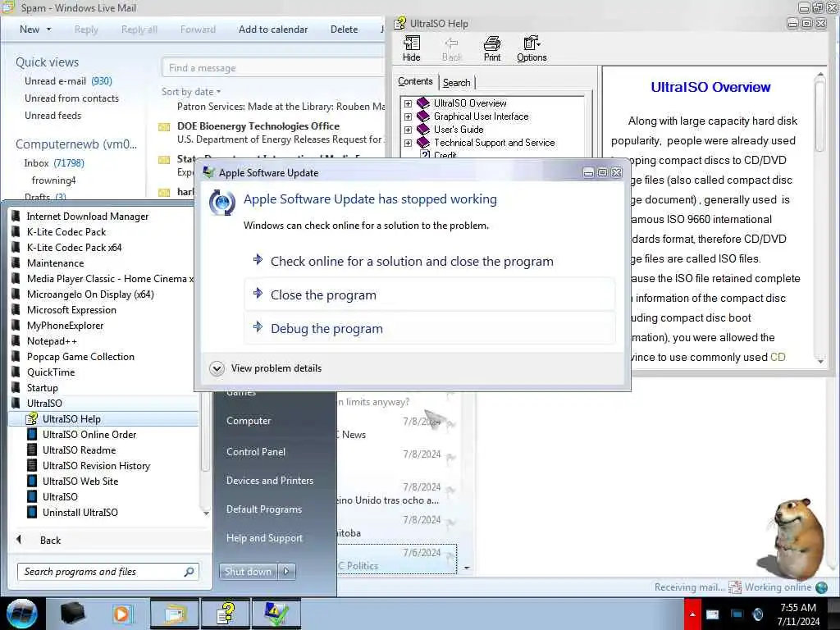Open Shut down options arrow
Image resolution: width=840 pixels, height=630 pixels.
(286, 572)
